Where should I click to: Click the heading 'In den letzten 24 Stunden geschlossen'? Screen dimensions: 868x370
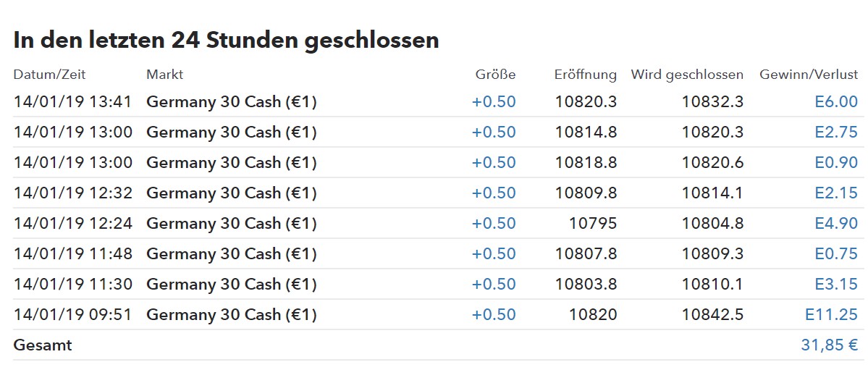click(226, 40)
